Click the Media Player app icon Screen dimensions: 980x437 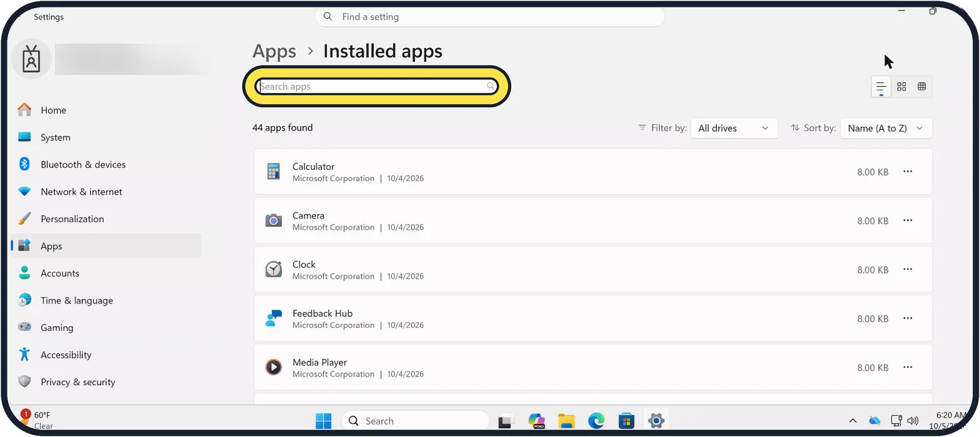pos(273,367)
